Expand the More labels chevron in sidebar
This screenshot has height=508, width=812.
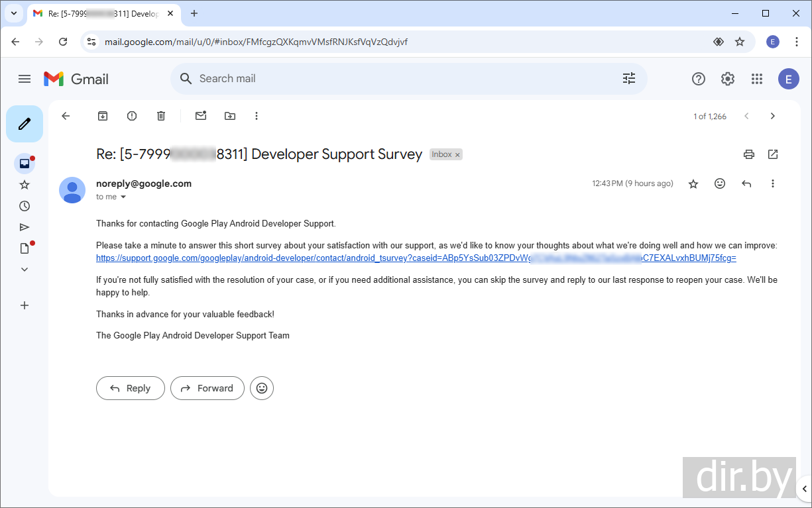[25, 270]
